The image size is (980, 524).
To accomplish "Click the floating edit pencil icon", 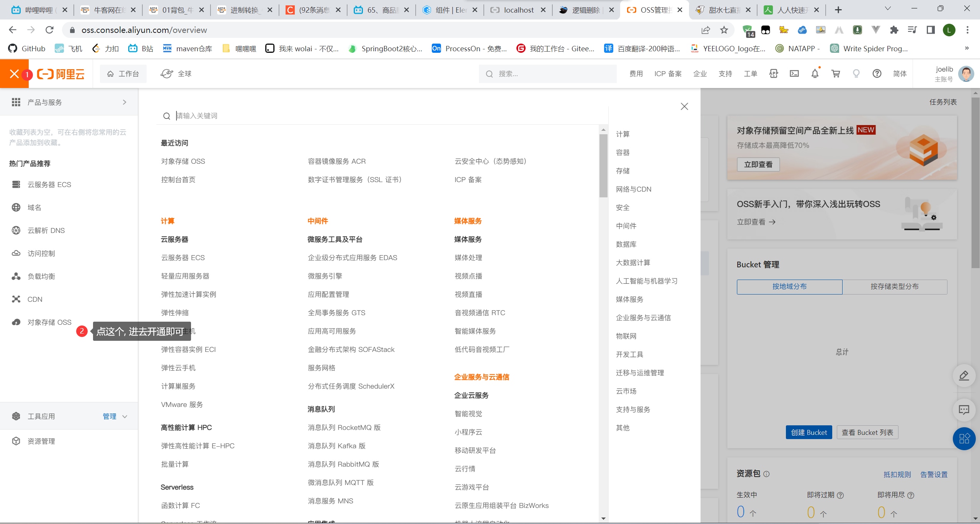I will 964,376.
